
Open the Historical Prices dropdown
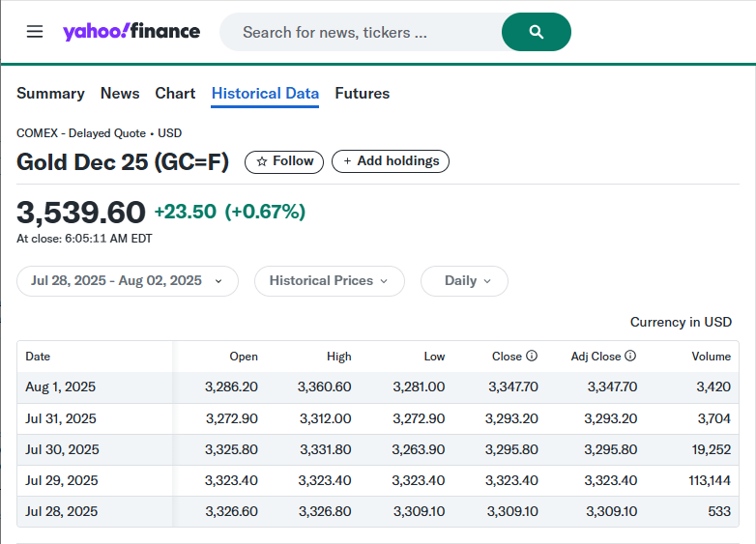tap(329, 281)
